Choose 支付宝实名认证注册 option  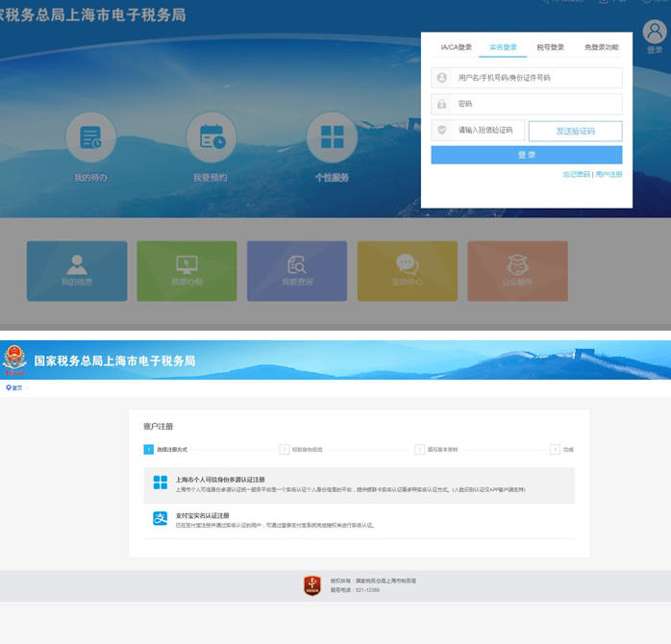359,520
